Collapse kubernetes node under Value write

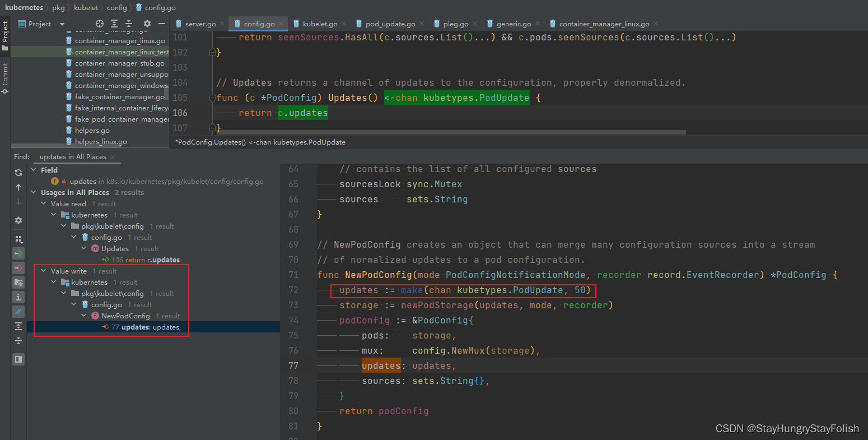[x=54, y=282]
